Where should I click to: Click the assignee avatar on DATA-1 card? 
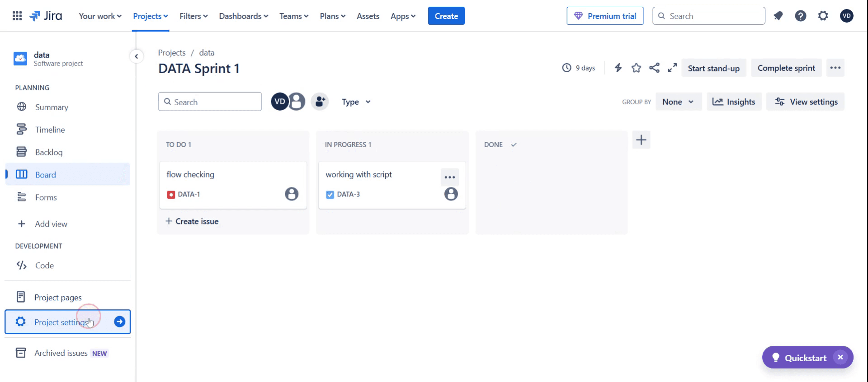[x=292, y=194]
